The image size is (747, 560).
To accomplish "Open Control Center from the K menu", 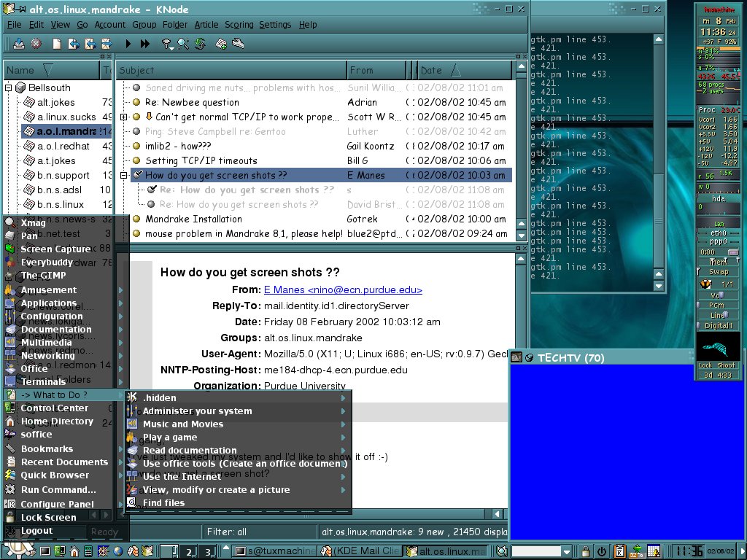I will (54, 408).
